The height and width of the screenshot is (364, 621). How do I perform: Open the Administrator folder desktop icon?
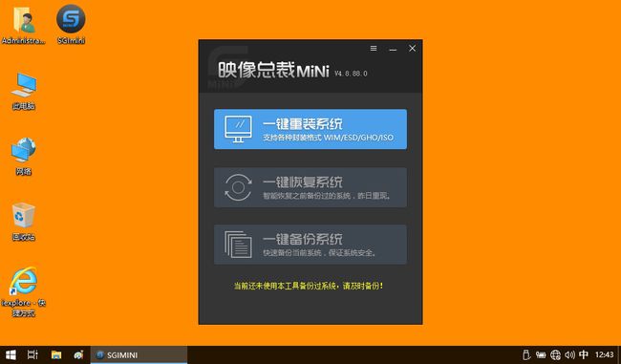coord(23,25)
